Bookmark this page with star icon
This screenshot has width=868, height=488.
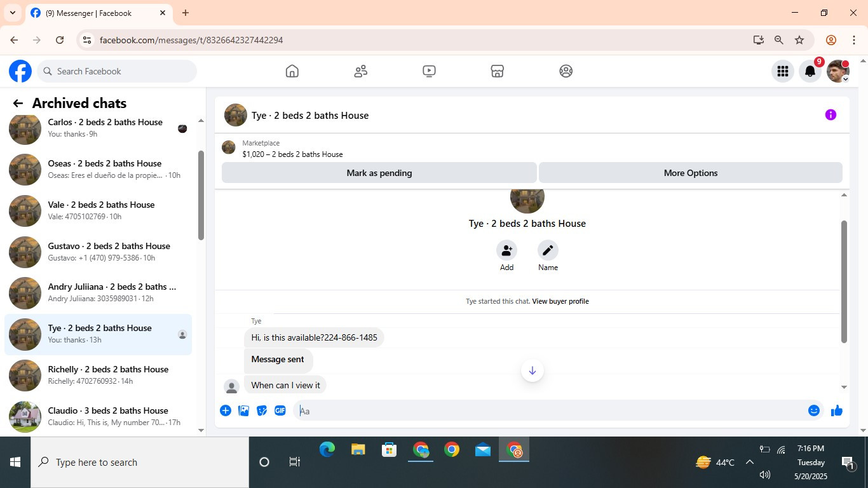click(x=799, y=40)
